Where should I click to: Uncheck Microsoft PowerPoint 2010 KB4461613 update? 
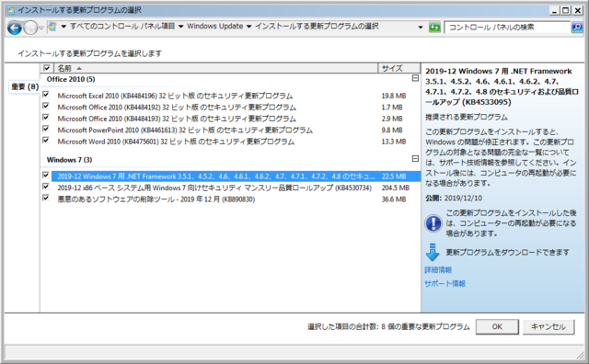click(x=46, y=129)
